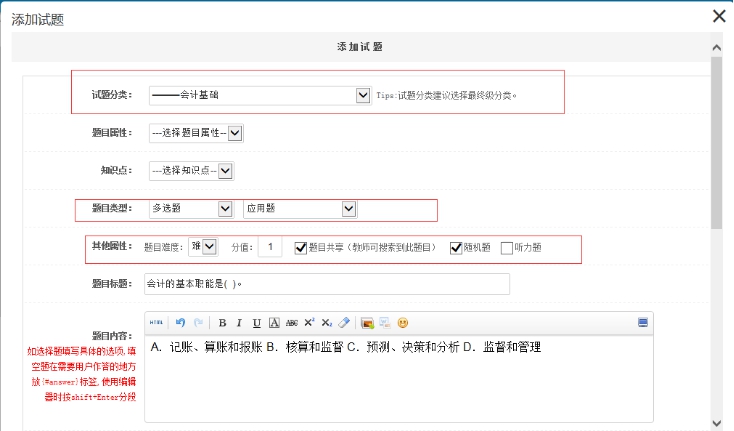Viewport: 734px width, 431px height.
Task: Click the Tips text about 最终级分类
Action: click(x=447, y=95)
